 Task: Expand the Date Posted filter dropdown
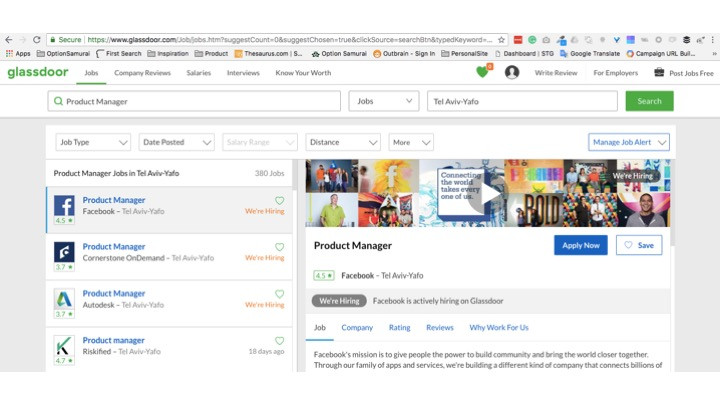(x=176, y=142)
